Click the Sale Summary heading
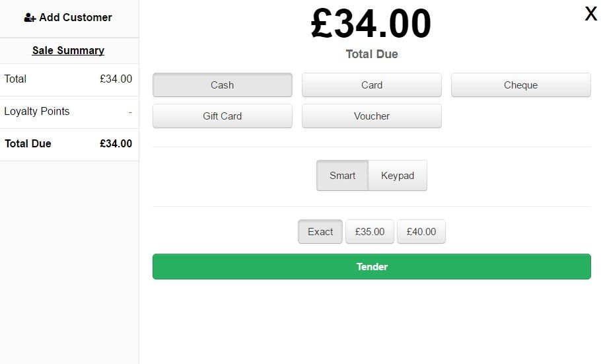601x364 pixels. click(x=68, y=51)
